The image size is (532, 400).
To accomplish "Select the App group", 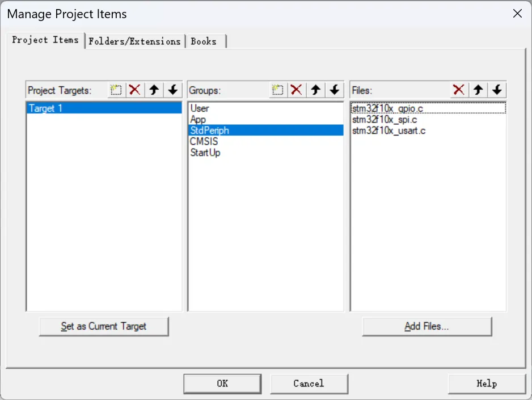I will tap(265, 119).
